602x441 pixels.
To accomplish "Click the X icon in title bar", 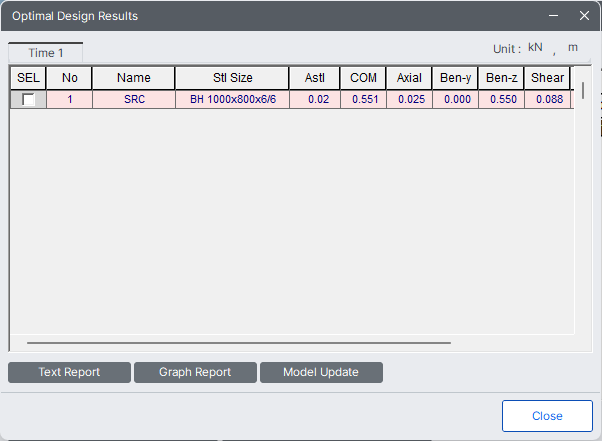I will pos(584,16).
